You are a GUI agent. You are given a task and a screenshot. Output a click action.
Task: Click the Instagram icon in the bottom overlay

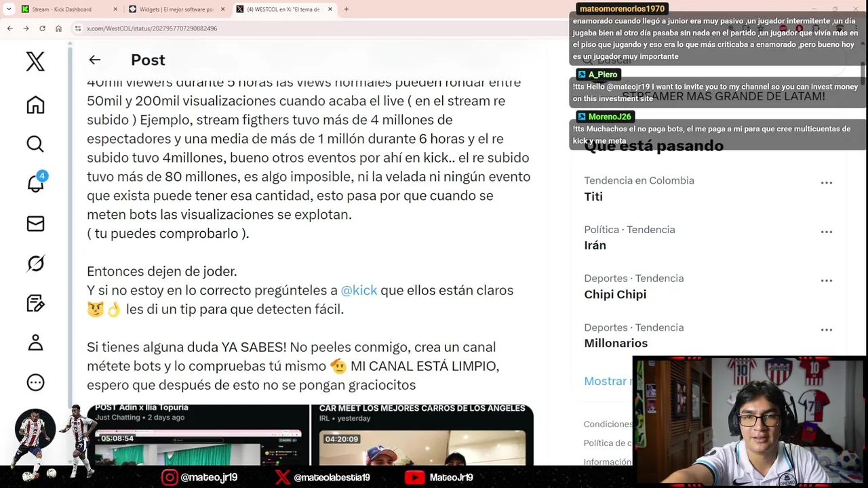pos(170,477)
